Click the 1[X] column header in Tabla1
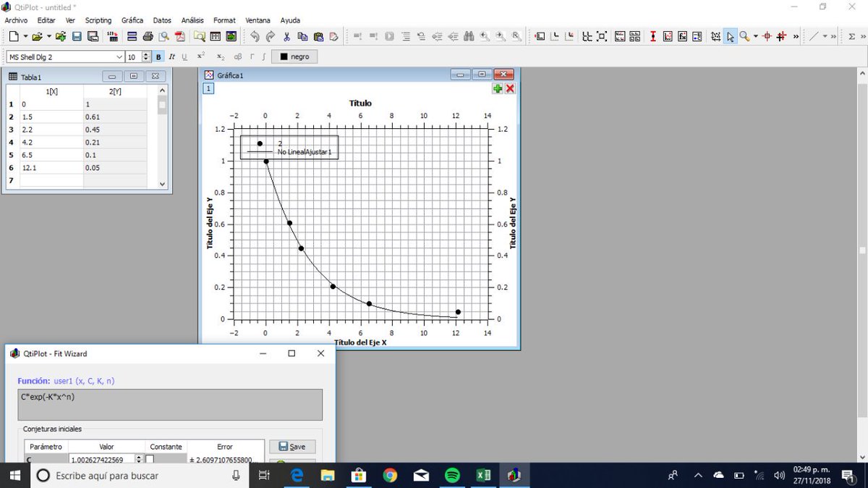 (52, 91)
